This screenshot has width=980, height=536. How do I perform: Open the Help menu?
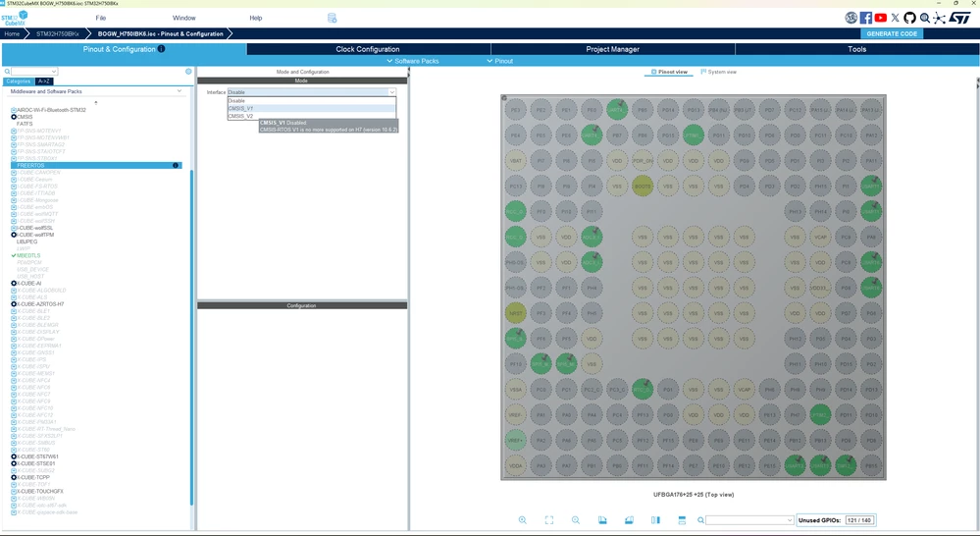tap(256, 18)
